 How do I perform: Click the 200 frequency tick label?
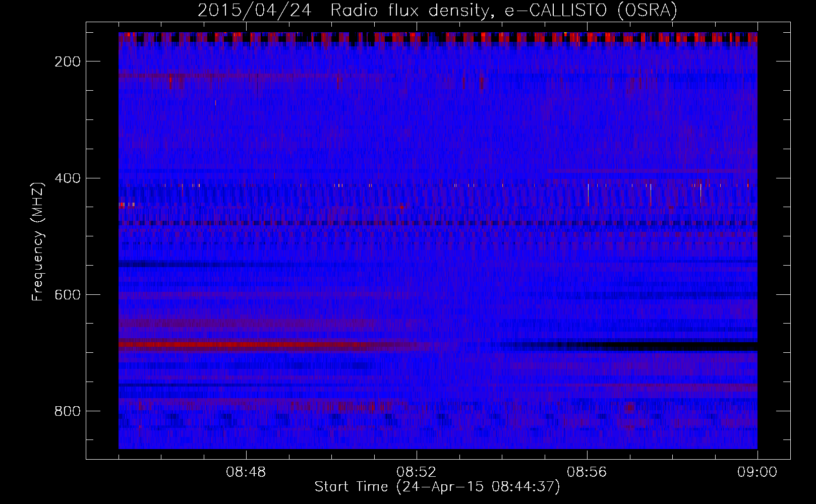pos(67,61)
